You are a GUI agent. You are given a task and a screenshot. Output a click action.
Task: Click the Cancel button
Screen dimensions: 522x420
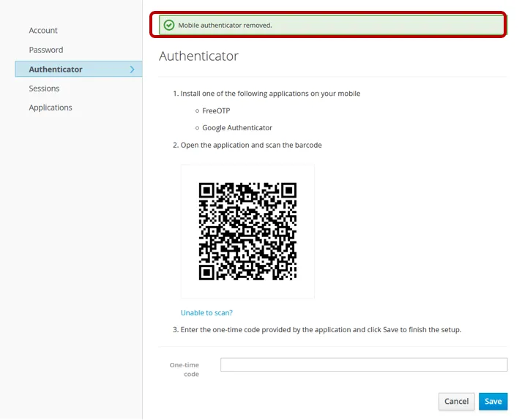click(456, 402)
